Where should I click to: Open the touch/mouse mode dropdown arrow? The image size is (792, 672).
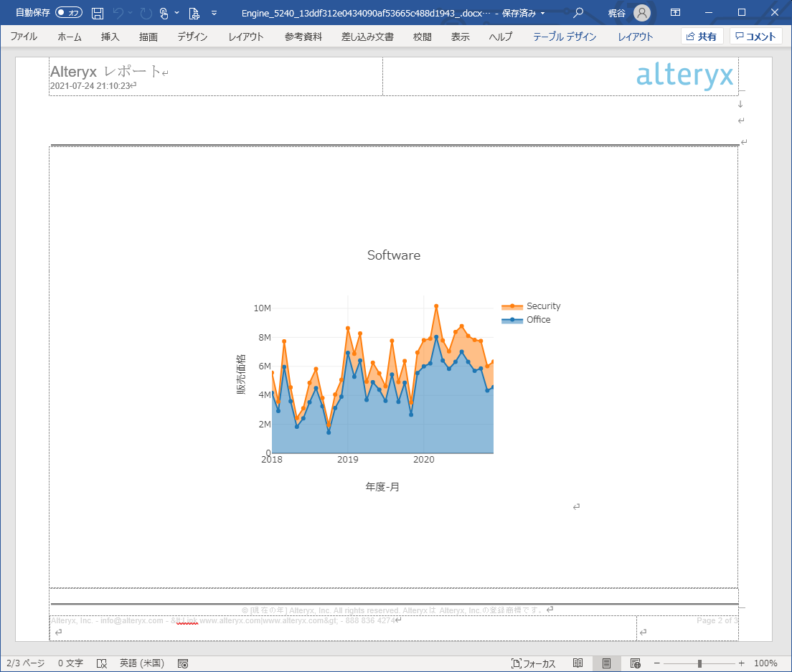tap(176, 13)
